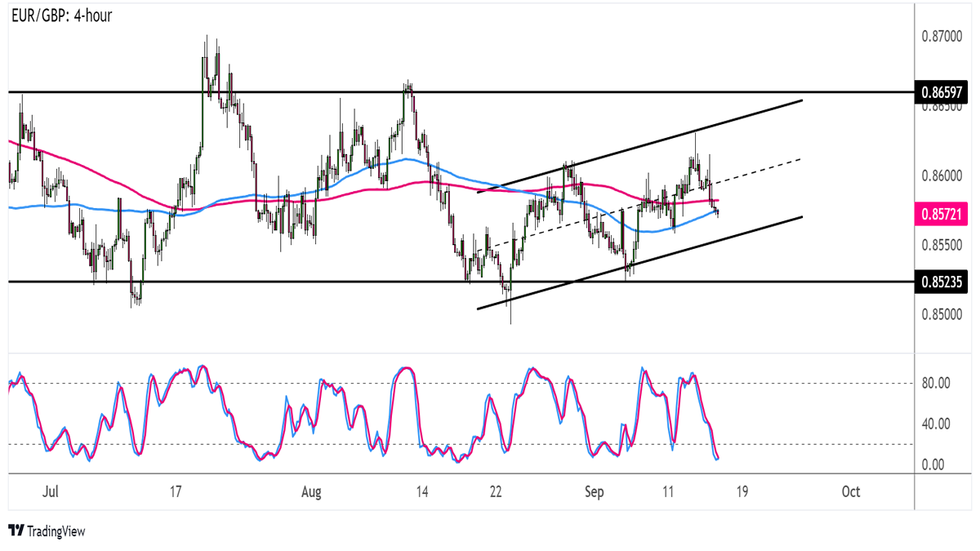Click the 0.87000 price axis label
The image size is (980, 551).
(x=943, y=38)
